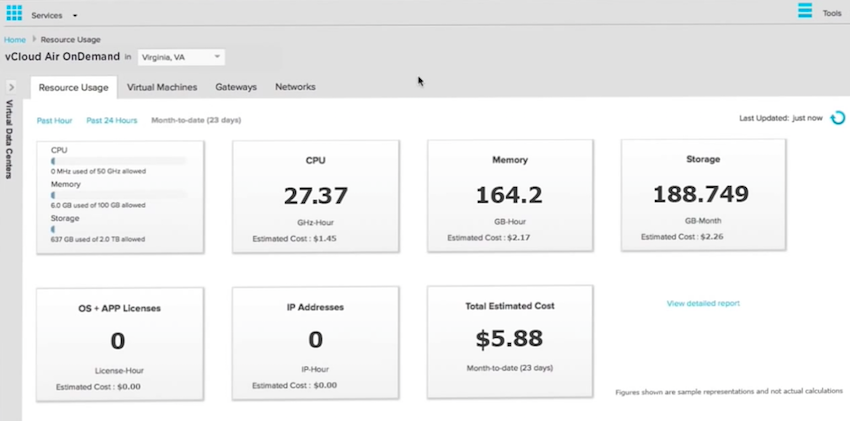This screenshot has width=850, height=421.
Task: Click the Services label
Action: pyautogui.click(x=47, y=16)
